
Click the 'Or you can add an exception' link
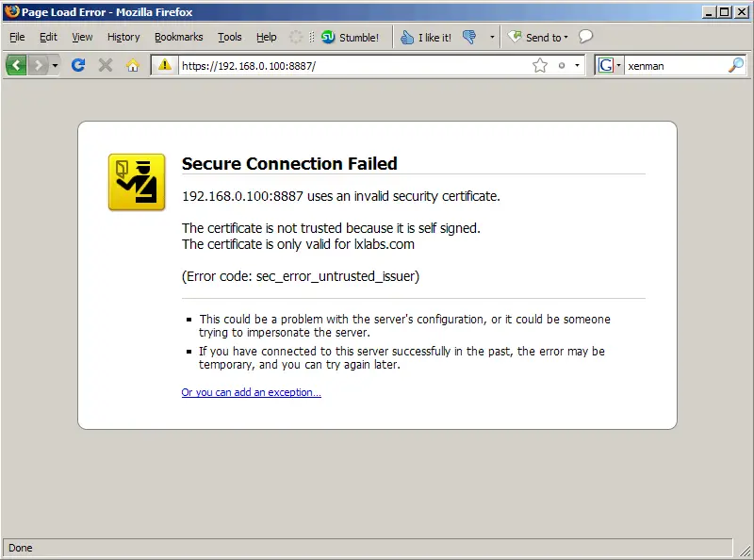[251, 392]
